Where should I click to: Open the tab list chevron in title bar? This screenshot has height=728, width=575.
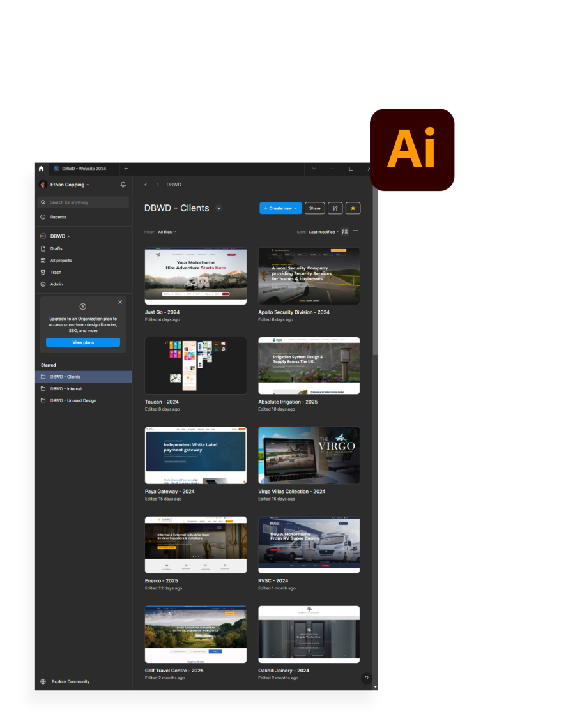(314, 169)
